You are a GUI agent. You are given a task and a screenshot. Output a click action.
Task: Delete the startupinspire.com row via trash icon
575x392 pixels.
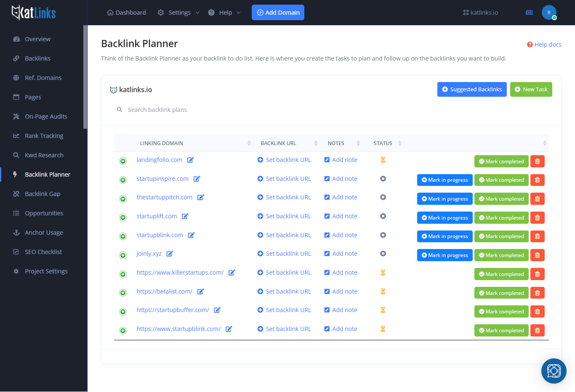[537, 180]
